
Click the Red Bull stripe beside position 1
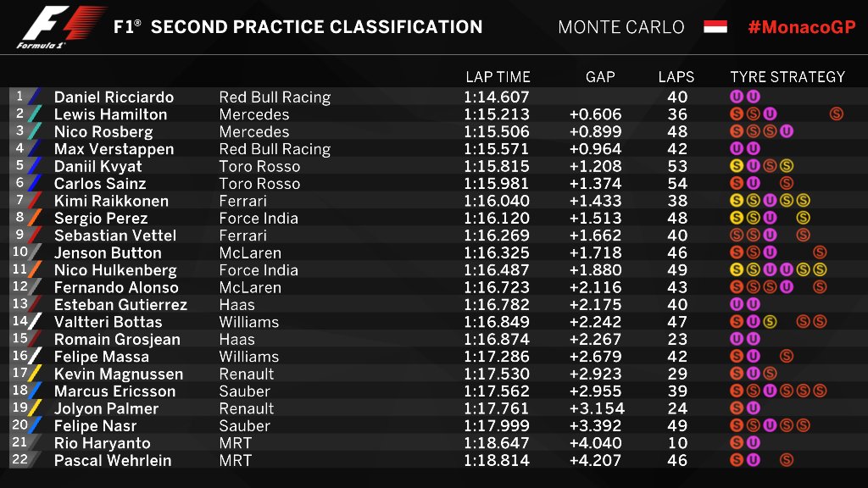click(x=34, y=97)
